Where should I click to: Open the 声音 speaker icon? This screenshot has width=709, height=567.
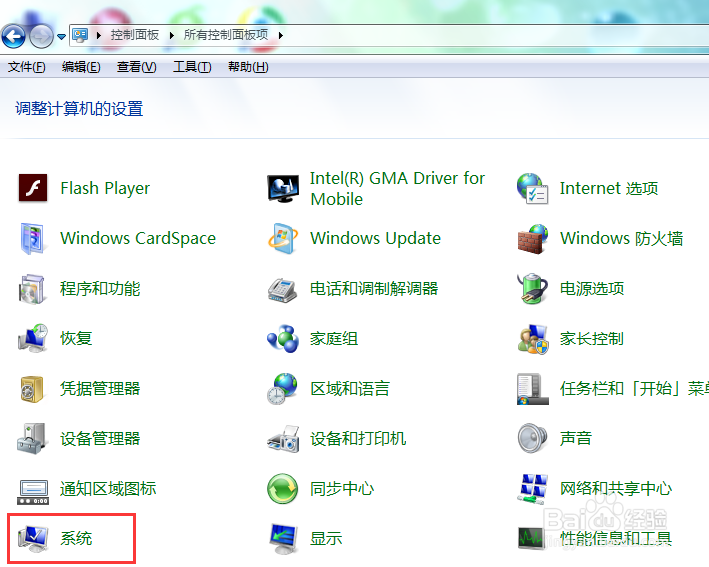532,438
